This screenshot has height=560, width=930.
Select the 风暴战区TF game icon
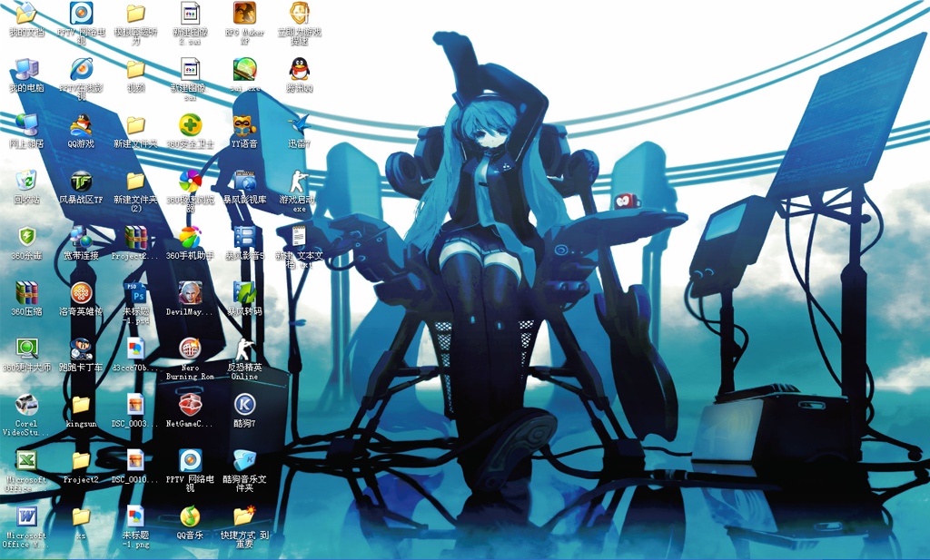click(x=81, y=181)
